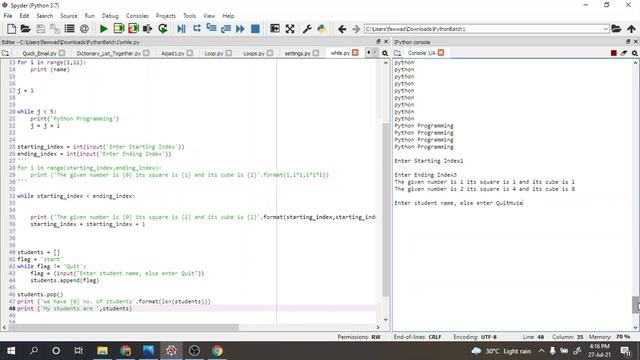The width and height of the screenshot is (640, 360).
Task: Step into function icon
Action: [x=211, y=29]
